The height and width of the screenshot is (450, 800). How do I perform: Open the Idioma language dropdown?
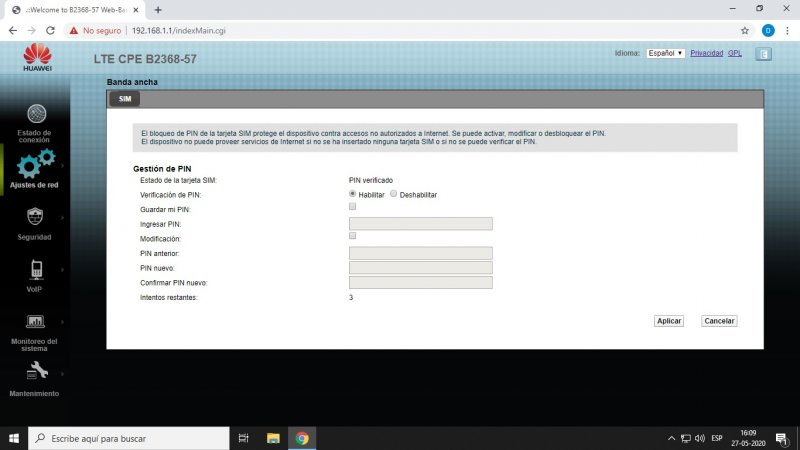click(x=665, y=53)
